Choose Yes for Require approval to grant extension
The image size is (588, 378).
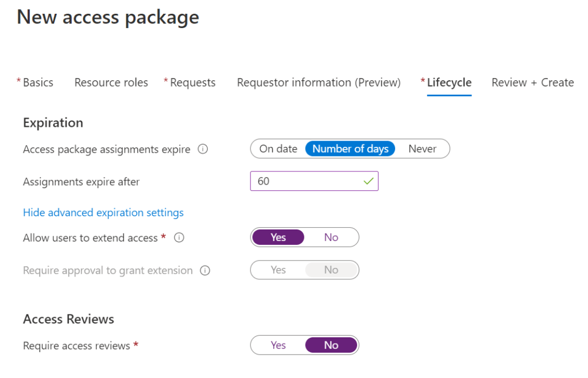pyautogui.click(x=278, y=270)
